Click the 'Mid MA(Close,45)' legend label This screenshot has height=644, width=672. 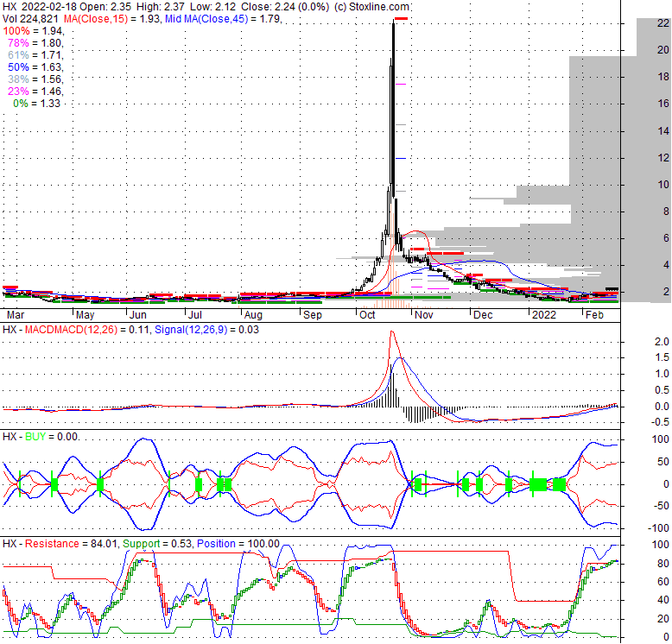click(x=206, y=19)
